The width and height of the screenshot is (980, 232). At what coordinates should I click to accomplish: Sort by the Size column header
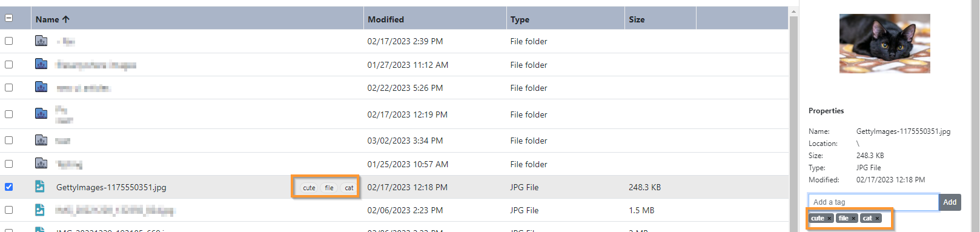point(637,19)
